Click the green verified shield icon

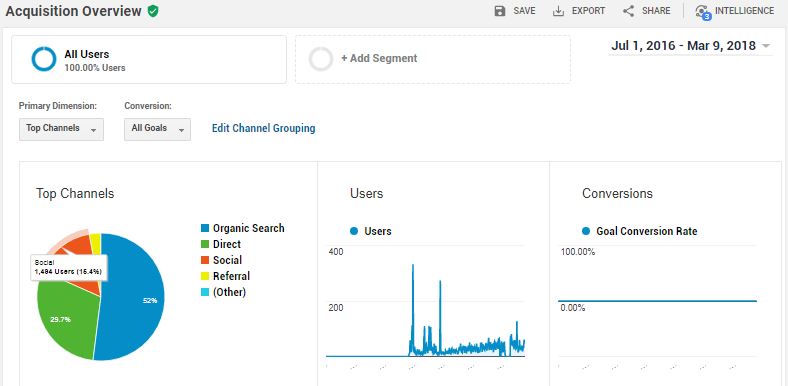(x=153, y=11)
